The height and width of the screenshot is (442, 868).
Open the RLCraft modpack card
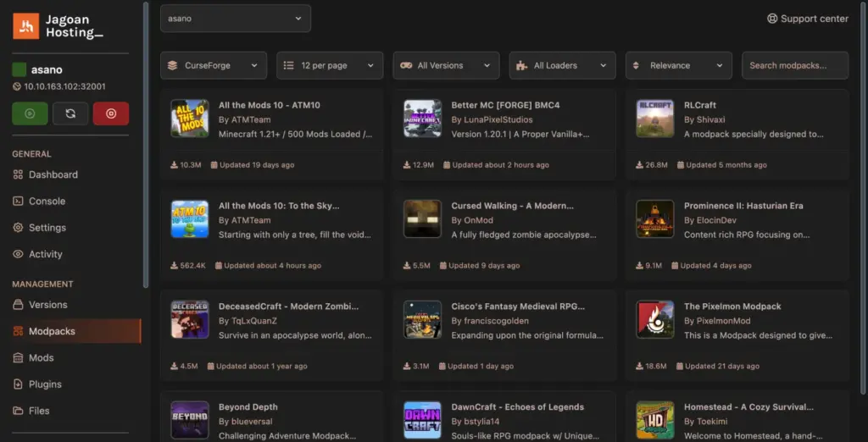click(x=737, y=135)
